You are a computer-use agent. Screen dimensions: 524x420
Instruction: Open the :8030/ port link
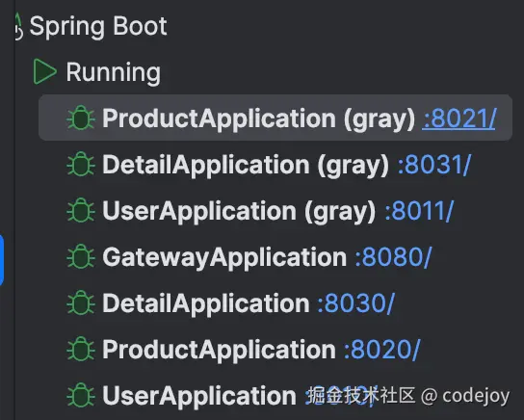pos(355,303)
